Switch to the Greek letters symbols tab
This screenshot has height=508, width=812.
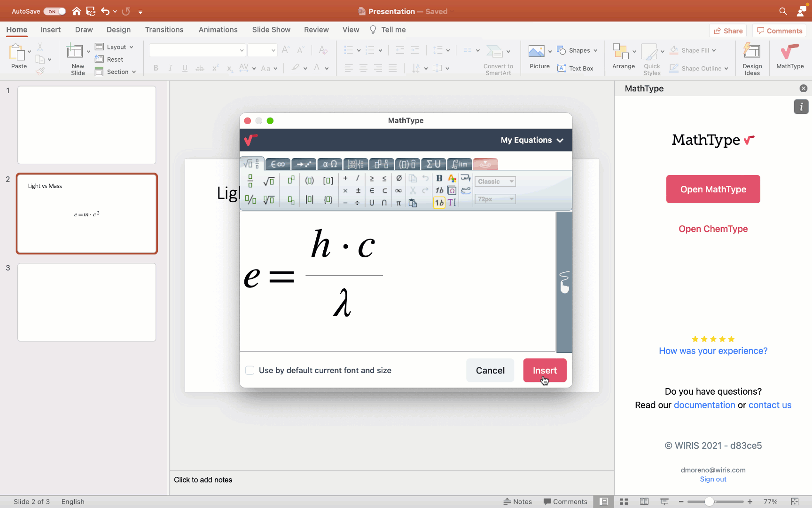point(330,164)
